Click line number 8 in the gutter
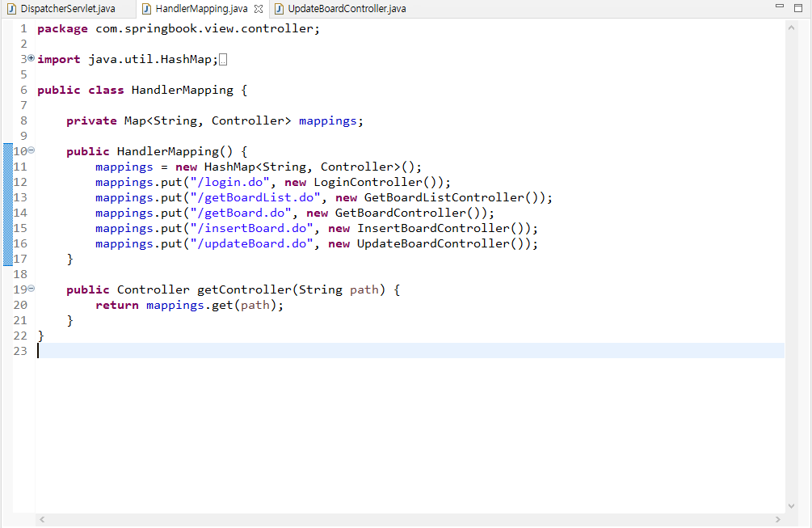The width and height of the screenshot is (812, 528). 23,120
